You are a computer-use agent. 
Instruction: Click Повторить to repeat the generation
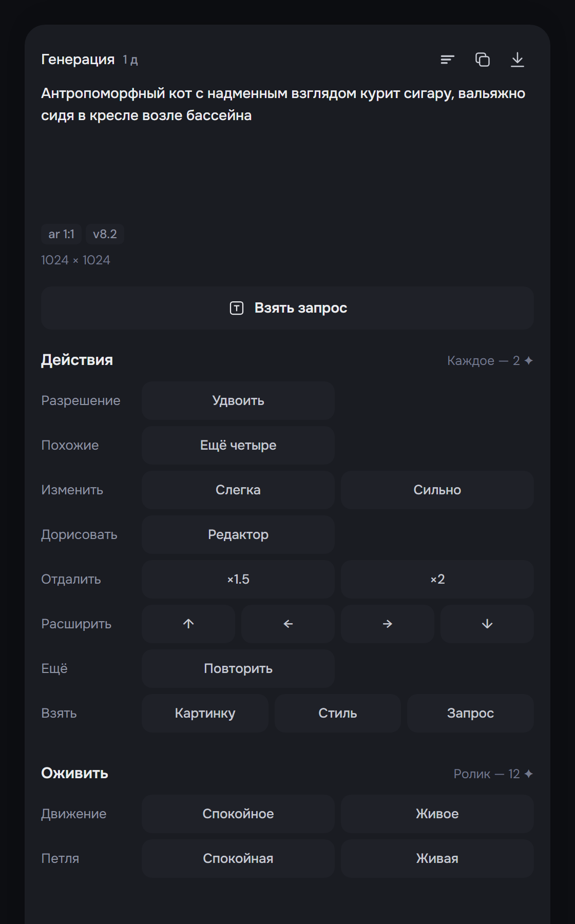click(x=238, y=668)
